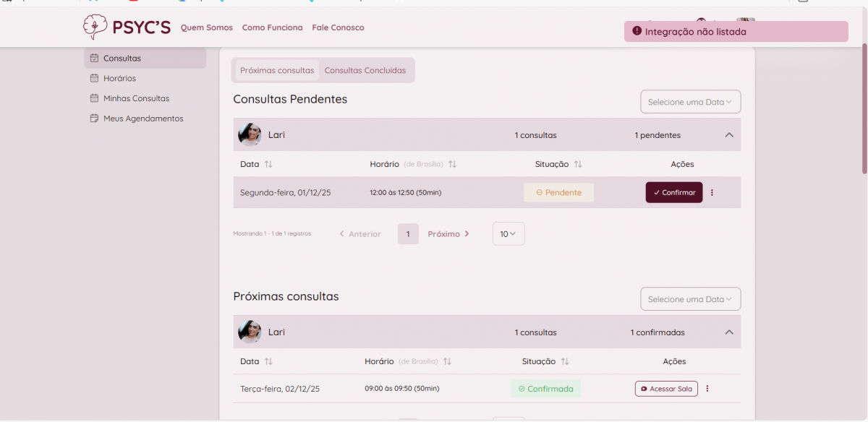This screenshot has height=422, width=868.
Task: Sort pending table by Situação column
Action: pyautogui.click(x=578, y=165)
